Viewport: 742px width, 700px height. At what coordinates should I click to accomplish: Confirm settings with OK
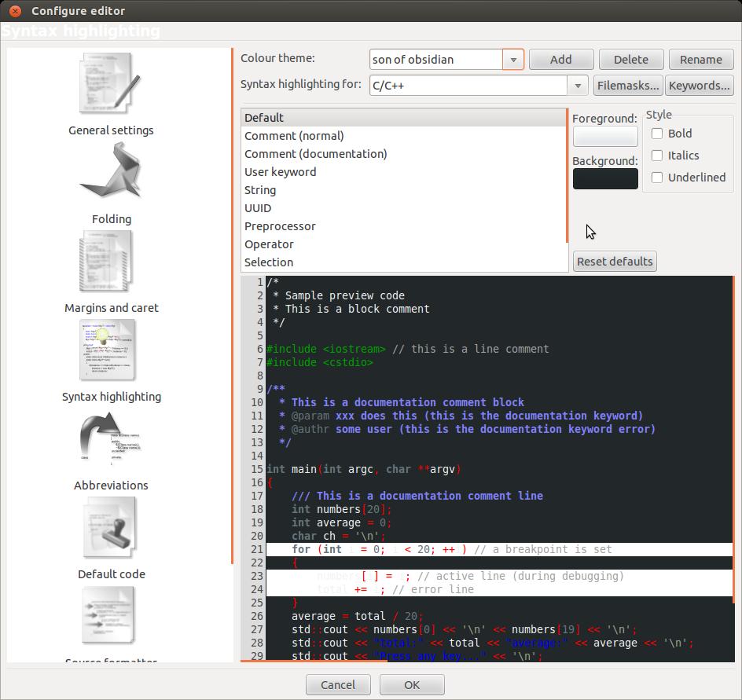[412, 685]
